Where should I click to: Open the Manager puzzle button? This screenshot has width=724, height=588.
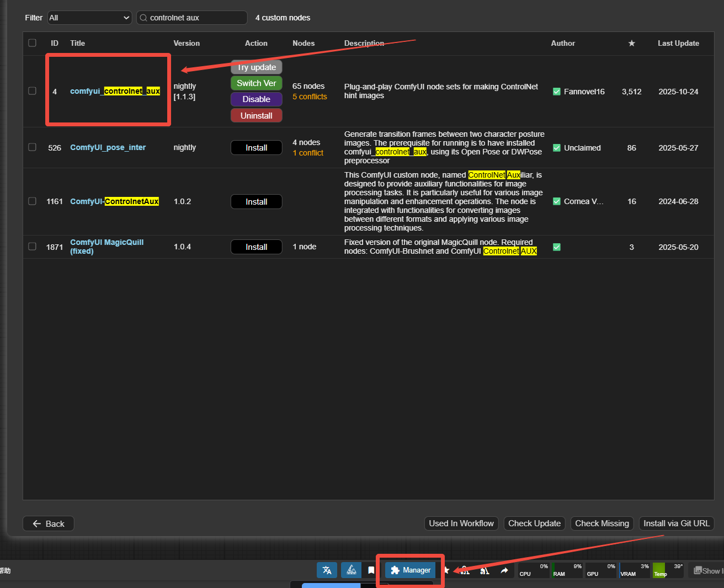411,570
